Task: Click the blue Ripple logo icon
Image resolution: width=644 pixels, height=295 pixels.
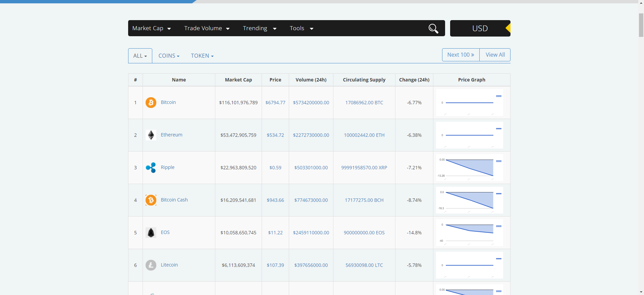Action: 151,168
